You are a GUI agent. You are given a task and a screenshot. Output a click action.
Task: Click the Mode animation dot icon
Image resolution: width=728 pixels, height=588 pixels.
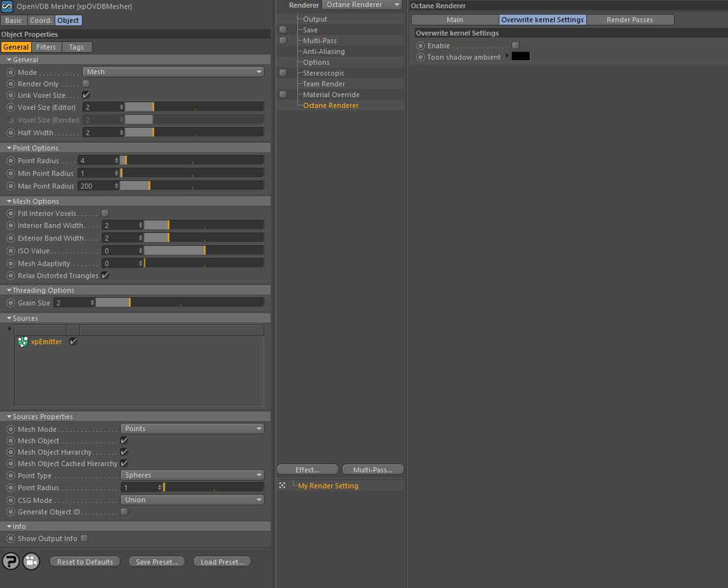(11, 72)
